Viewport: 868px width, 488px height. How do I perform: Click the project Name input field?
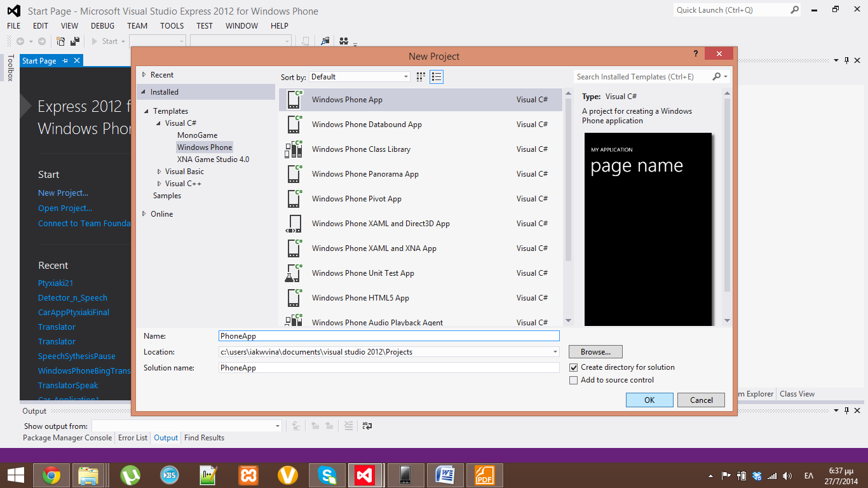click(389, 336)
